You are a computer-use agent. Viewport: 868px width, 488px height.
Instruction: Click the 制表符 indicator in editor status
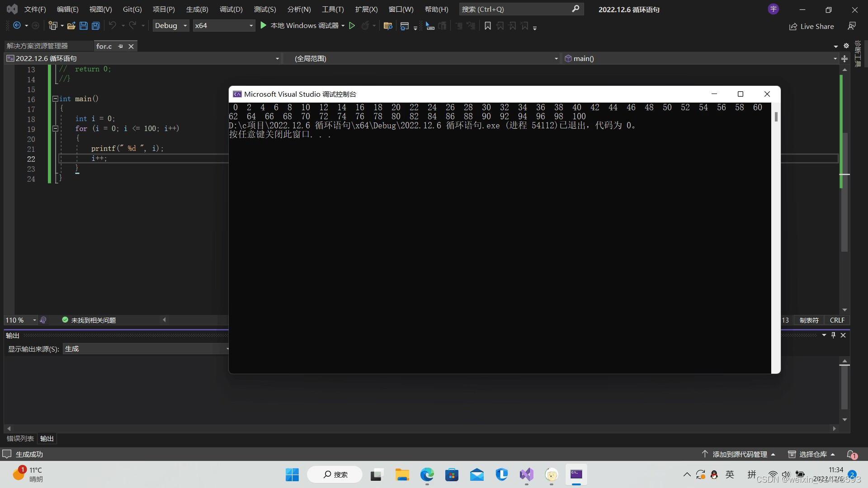[x=809, y=320]
